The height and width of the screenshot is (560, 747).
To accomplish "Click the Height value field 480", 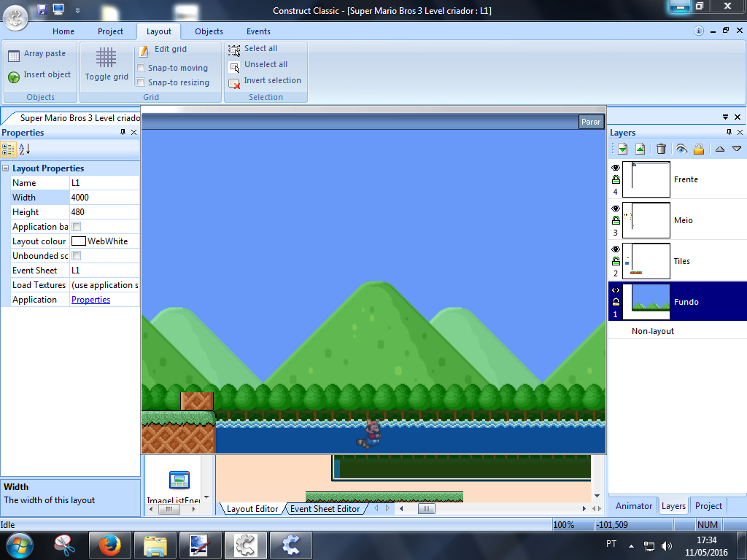I will pos(104,212).
